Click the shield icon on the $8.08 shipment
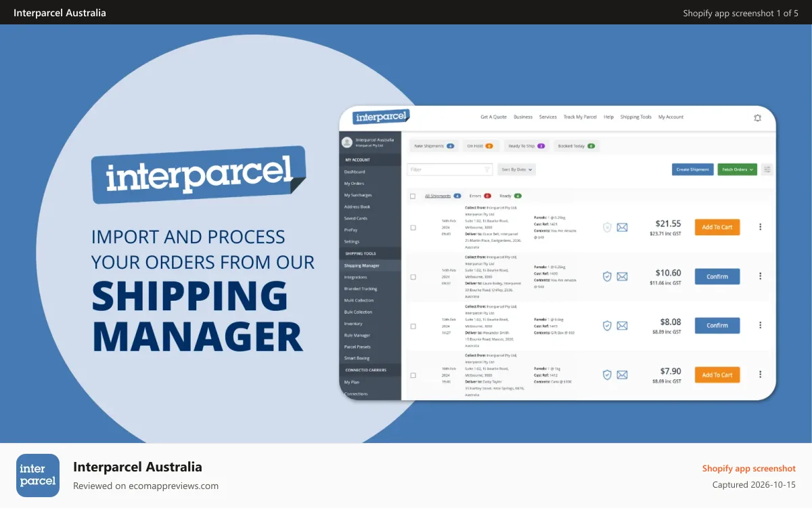Image resolution: width=812 pixels, height=508 pixels. (607, 326)
